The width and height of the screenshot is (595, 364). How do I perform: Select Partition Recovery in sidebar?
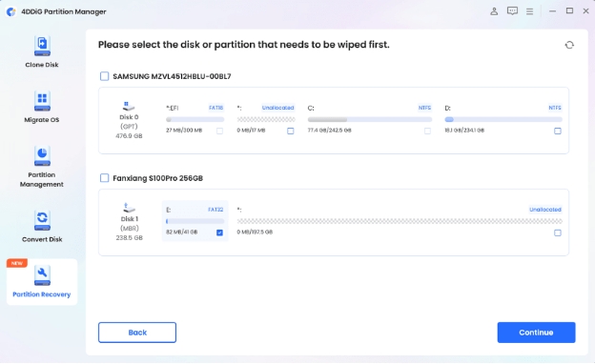(42, 282)
